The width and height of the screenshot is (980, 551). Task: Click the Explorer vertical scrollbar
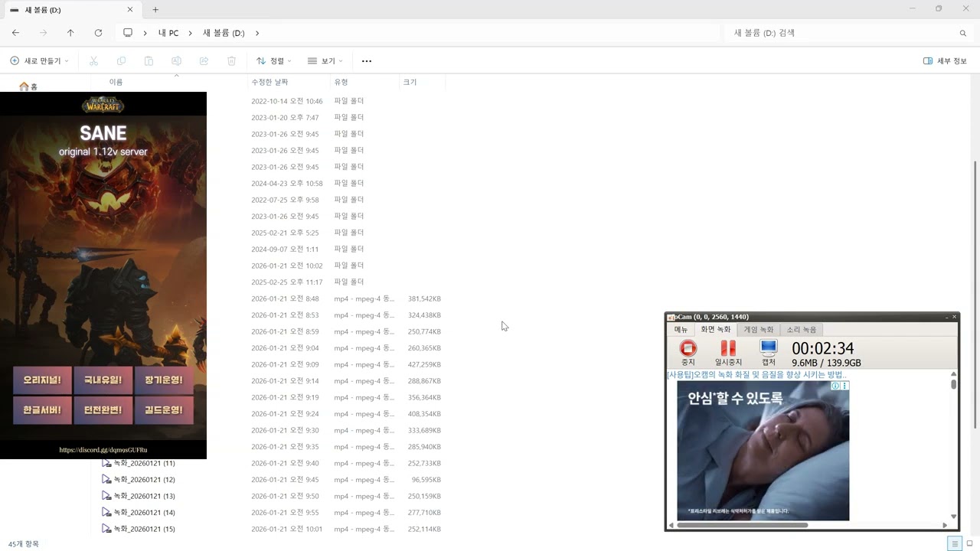click(975, 295)
